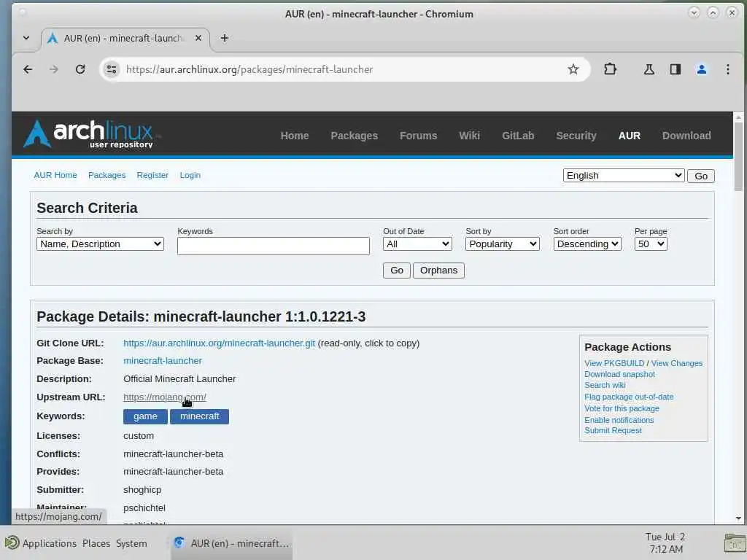Click the game keyword tag

145,416
